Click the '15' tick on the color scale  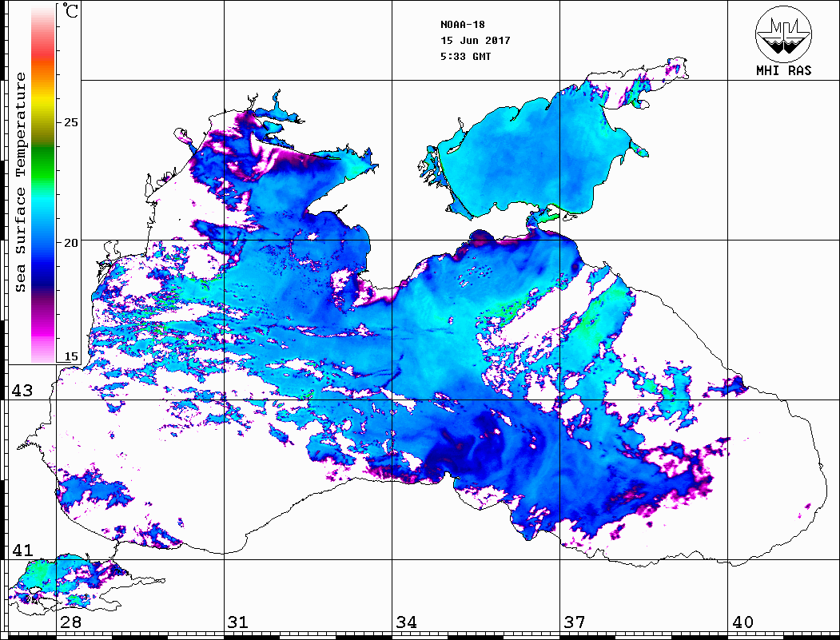click(70, 356)
